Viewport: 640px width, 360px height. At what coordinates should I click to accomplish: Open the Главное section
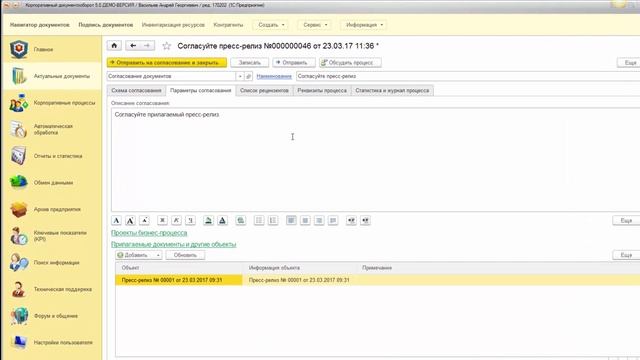click(x=51, y=49)
